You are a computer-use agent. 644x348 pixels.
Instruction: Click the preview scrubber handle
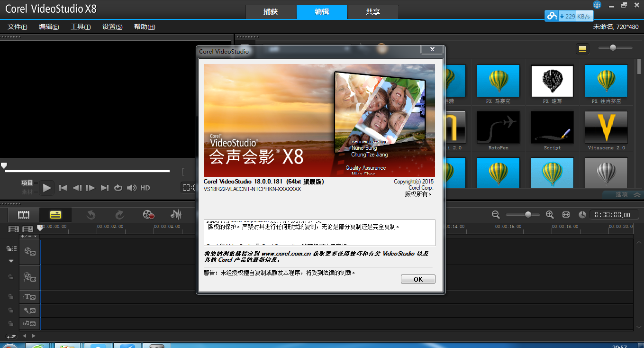click(4, 165)
